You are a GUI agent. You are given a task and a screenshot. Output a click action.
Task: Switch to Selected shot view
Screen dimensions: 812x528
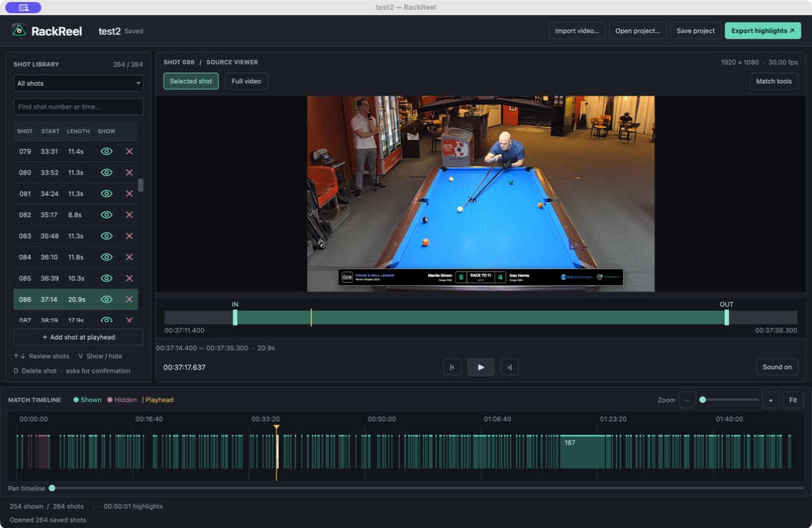point(191,81)
